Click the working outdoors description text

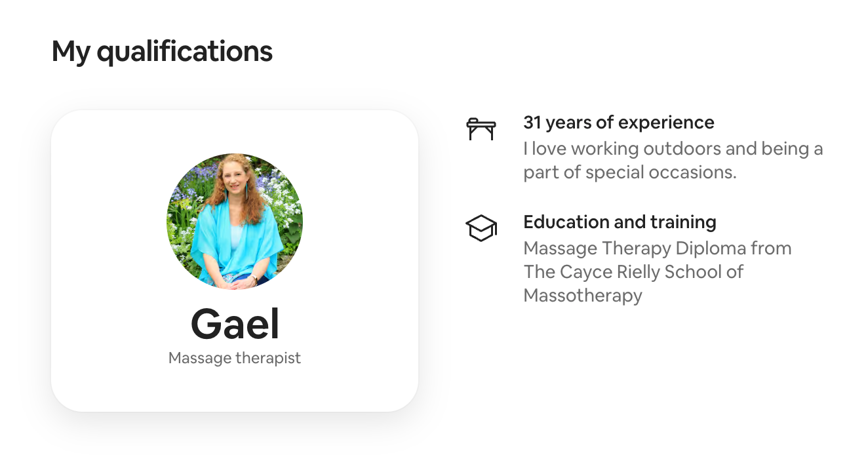[673, 161]
